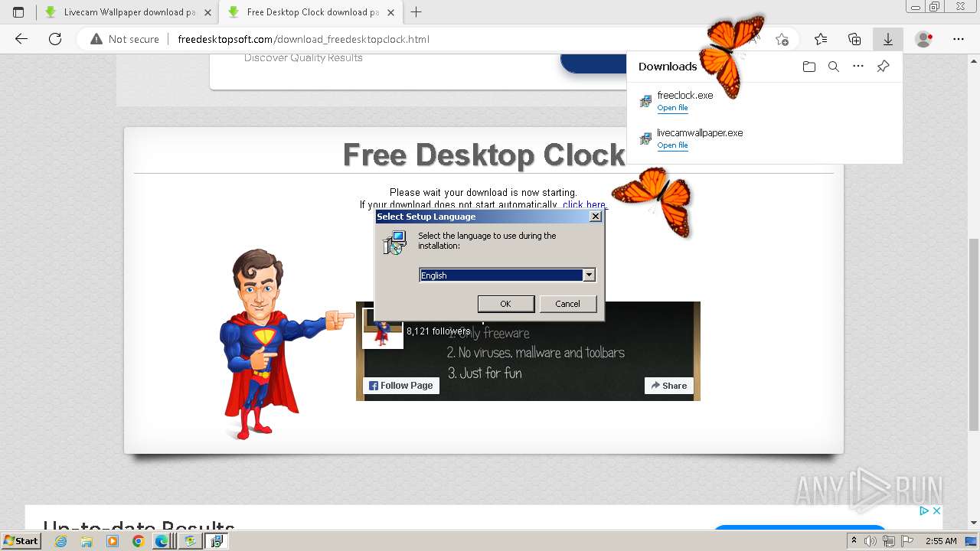This screenshot has width=980, height=551.
Task: Open the downloads folder from the Downloads panel
Action: pyautogui.click(x=809, y=67)
